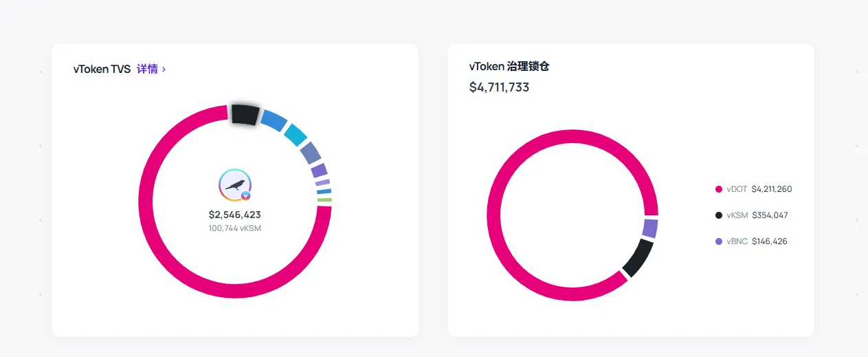Click the cyan segment in TVS donut
The height and width of the screenshot is (357, 868).
tap(296, 135)
